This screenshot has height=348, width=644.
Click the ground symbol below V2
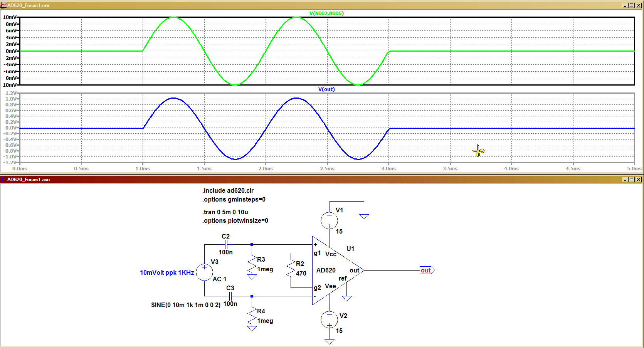click(330, 341)
